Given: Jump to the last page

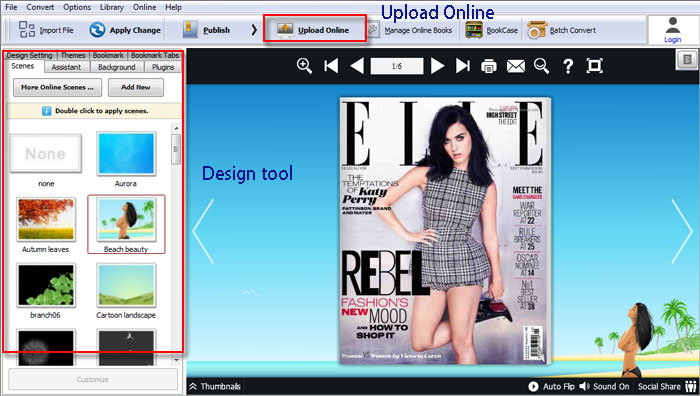Looking at the screenshot, I should (463, 66).
